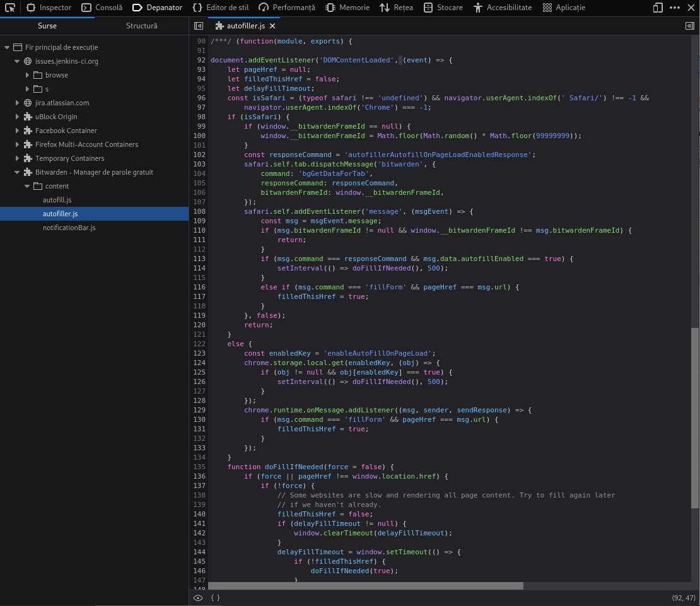
Task: Expand the jira.atlassian.com node
Action: tap(17, 103)
